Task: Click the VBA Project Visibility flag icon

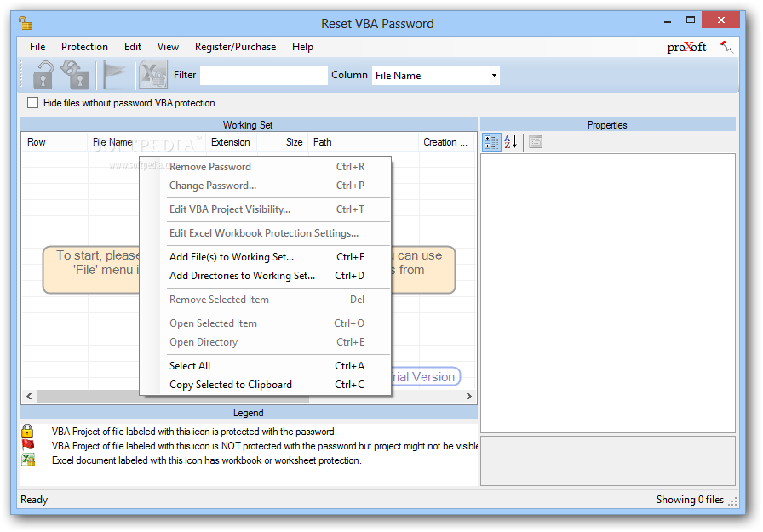Action: tap(114, 76)
